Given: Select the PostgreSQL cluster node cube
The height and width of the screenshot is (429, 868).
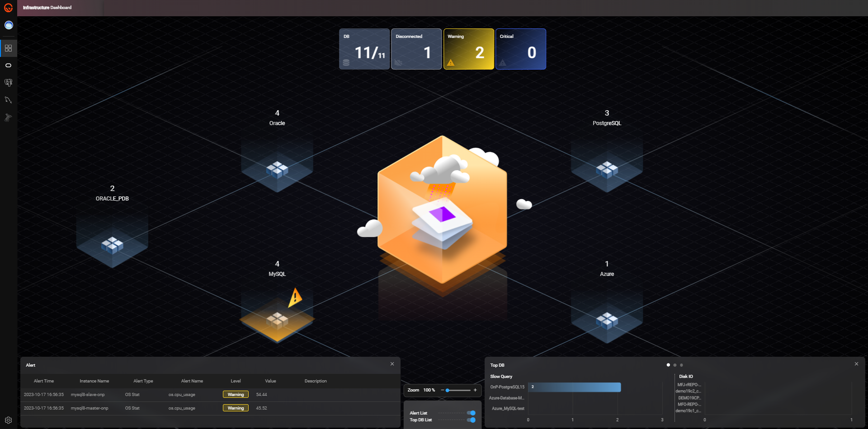Looking at the screenshot, I should click(607, 169).
